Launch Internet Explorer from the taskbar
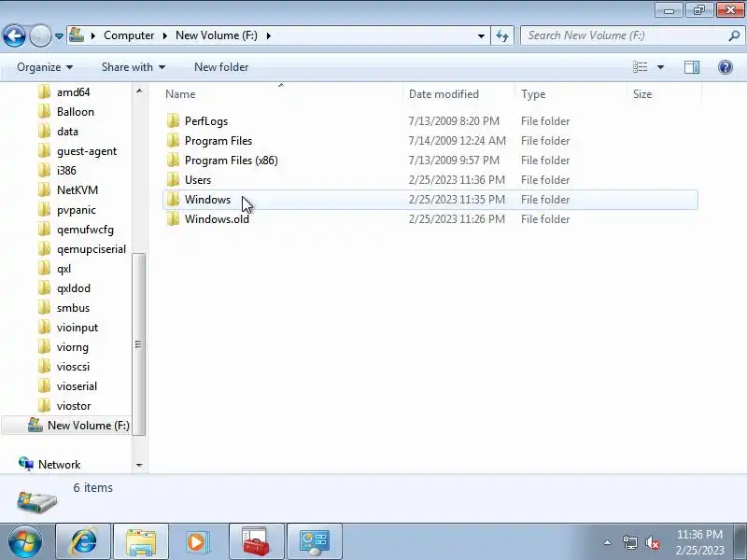 pyautogui.click(x=83, y=542)
